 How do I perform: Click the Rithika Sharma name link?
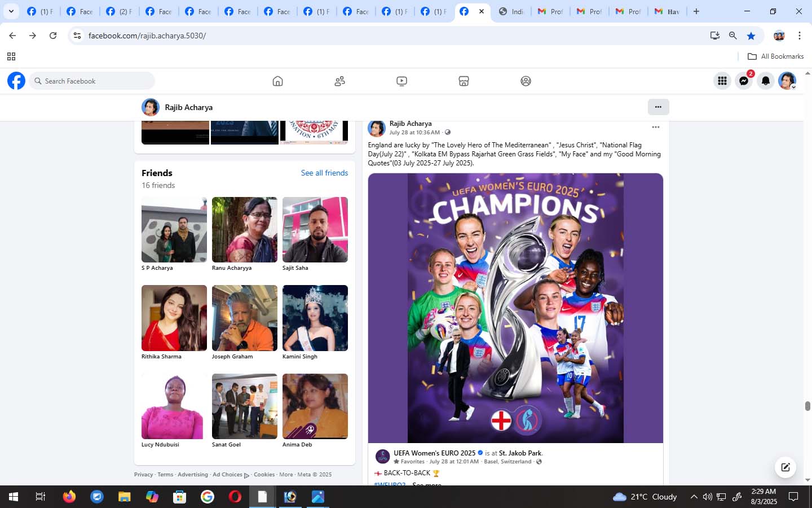pyautogui.click(x=161, y=357)
